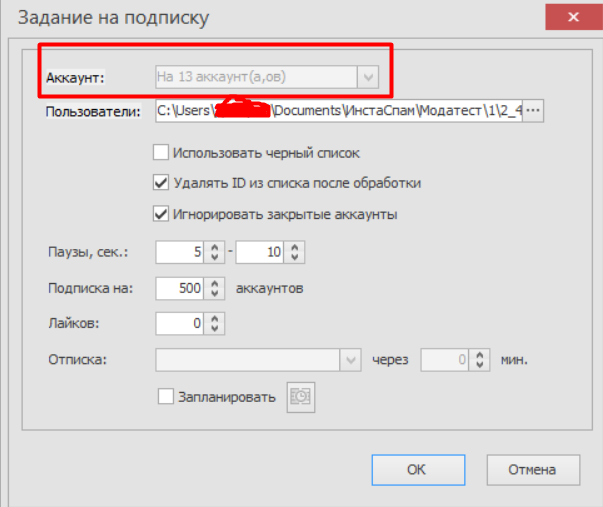Decrease Отписка minutes with down arrow
Viewport: 603px width, 507px height.
[480, 365]
